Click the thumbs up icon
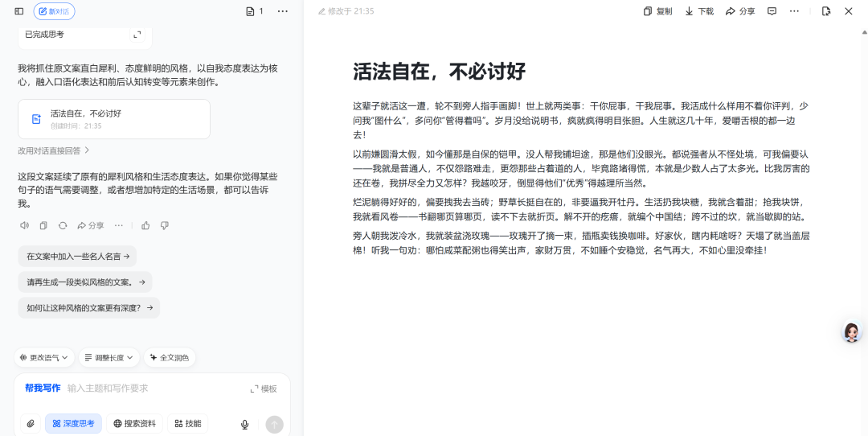The image size is (868, 436). [x=145, y=226]
